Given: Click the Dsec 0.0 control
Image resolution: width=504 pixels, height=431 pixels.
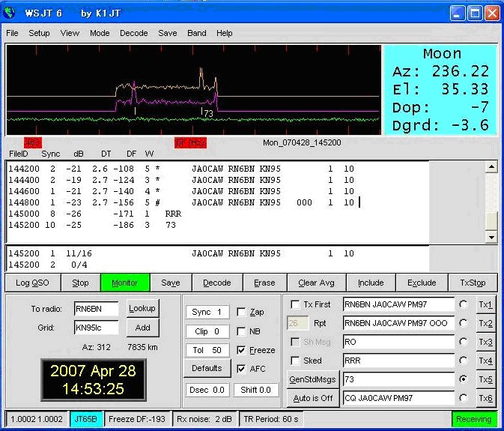Looking at the screenshot, I should tap(207, 390).
